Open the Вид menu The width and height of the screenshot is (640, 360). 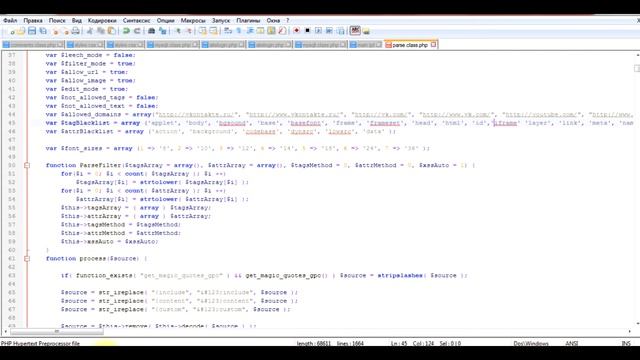click(77, 20)
